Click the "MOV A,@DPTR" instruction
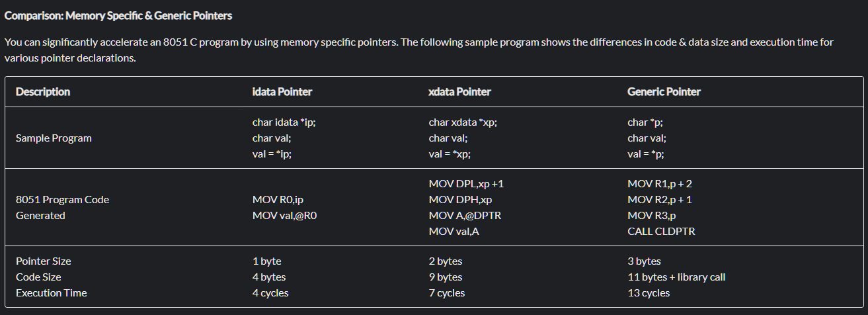868x315 pixels. tap(460, 216)
